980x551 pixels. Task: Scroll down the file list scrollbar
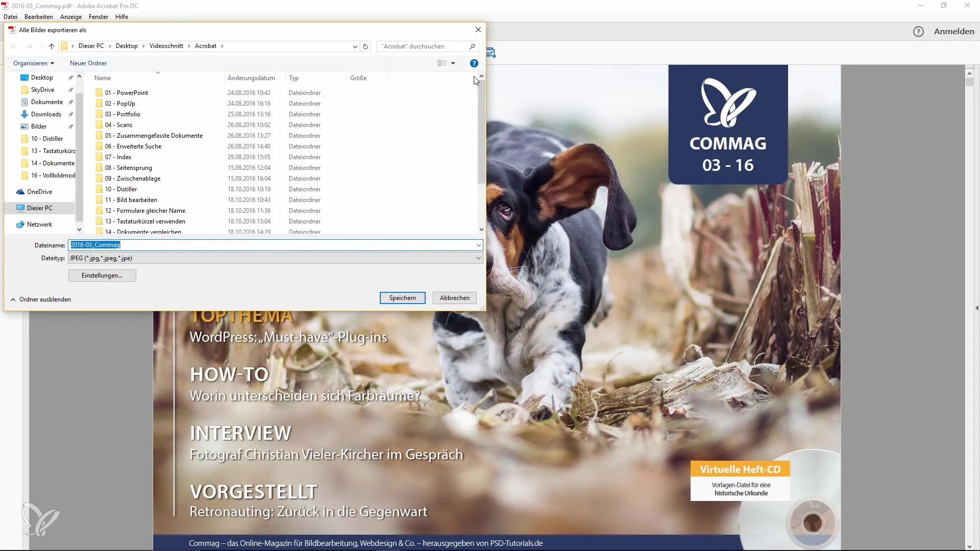[481, 230]
